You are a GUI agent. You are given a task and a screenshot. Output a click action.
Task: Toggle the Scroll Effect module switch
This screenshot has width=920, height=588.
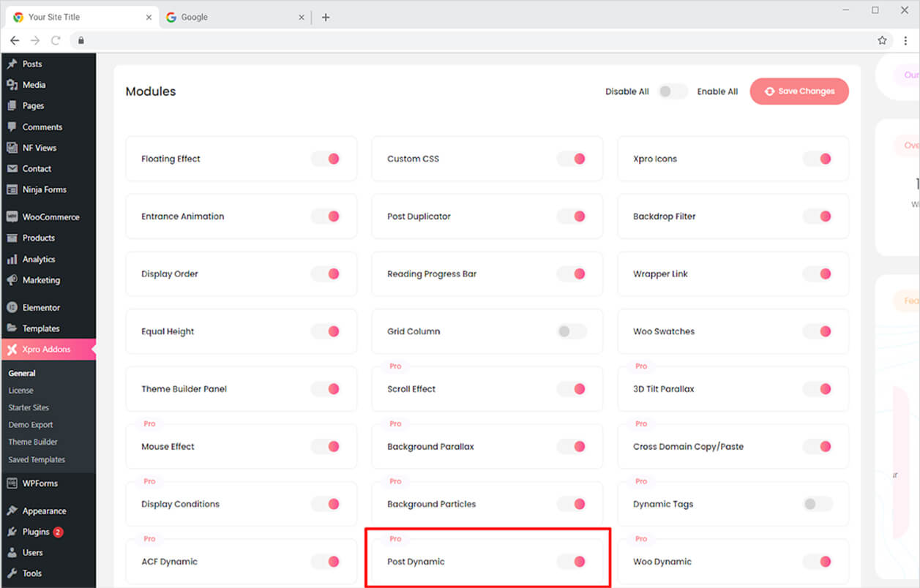pyautogui.click(x=572, y=389)
